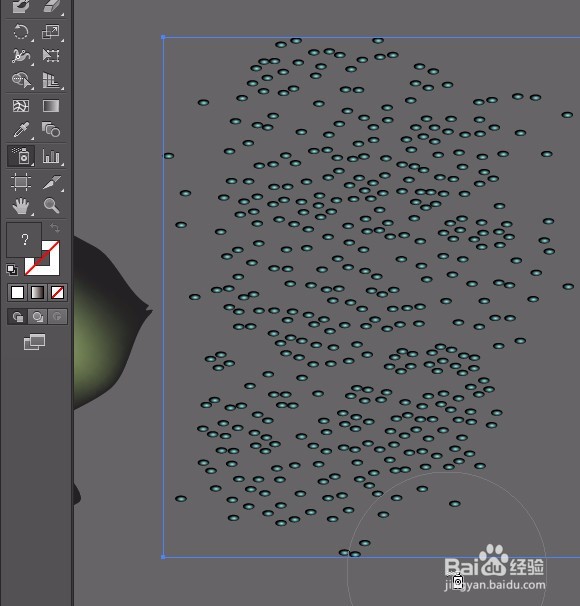The height and width of the screenshot is (606, 580).
Task: Select the Slice tool
Action: [51, 182]
